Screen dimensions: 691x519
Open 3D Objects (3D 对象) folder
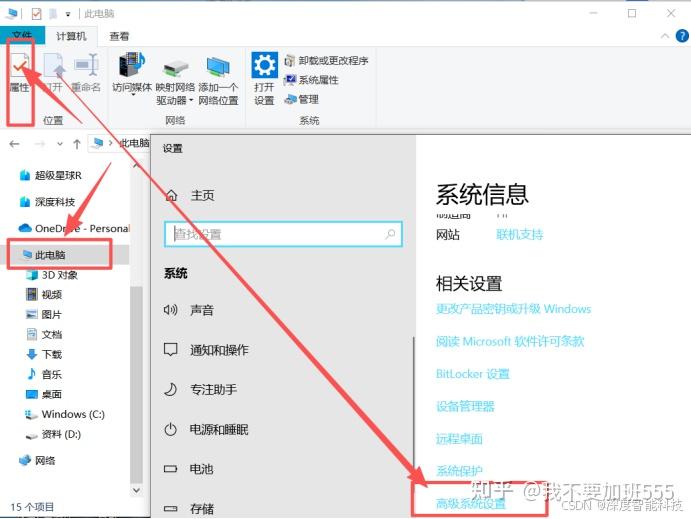coord(52,275)
